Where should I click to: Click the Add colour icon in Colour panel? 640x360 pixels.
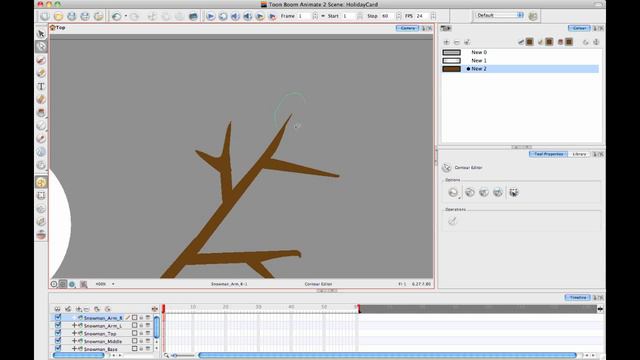click(446, 42)
